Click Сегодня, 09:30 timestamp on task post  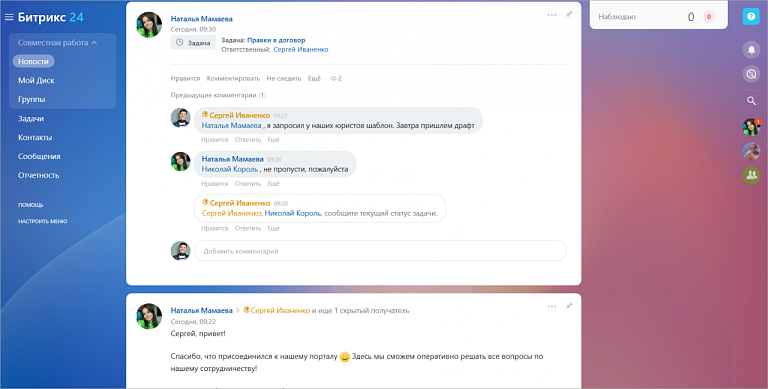click(x=193, y=29)
